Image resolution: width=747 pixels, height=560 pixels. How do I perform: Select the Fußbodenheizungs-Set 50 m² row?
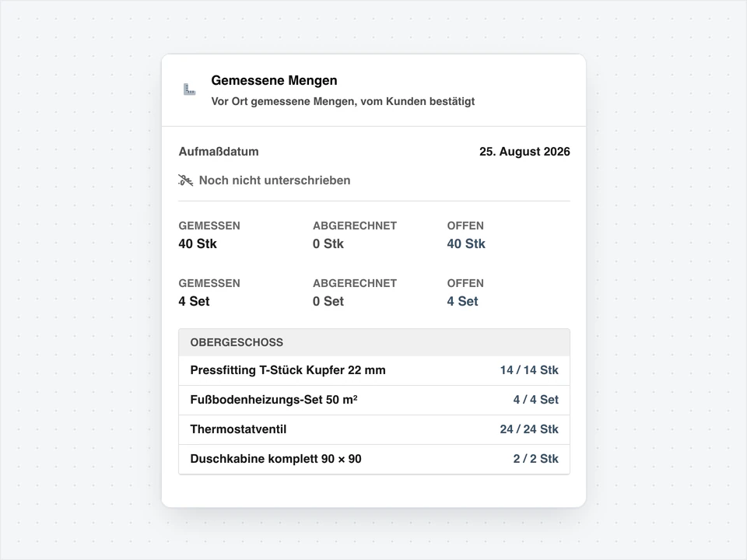(374, 400)
